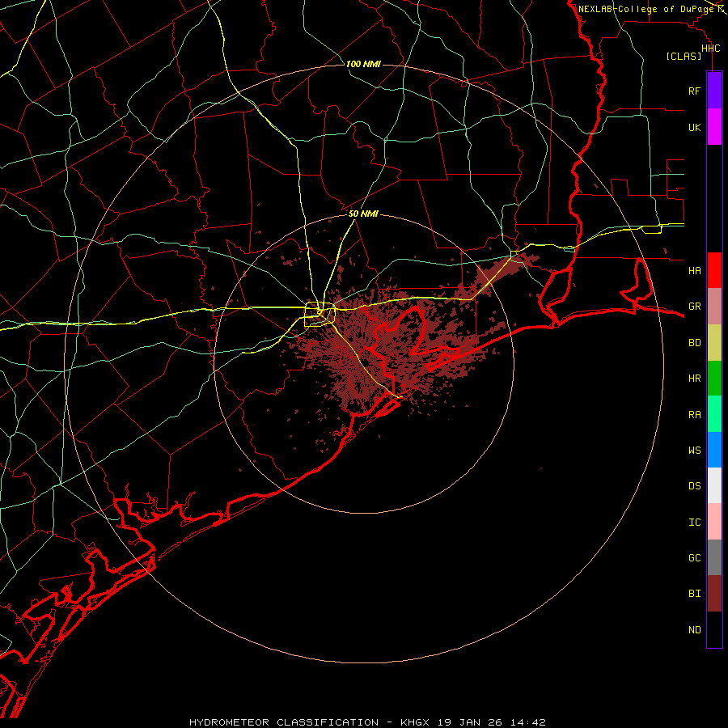Click the UK magenta color swatch
Viewport: 728px width, 728px height.
(714, 127)
